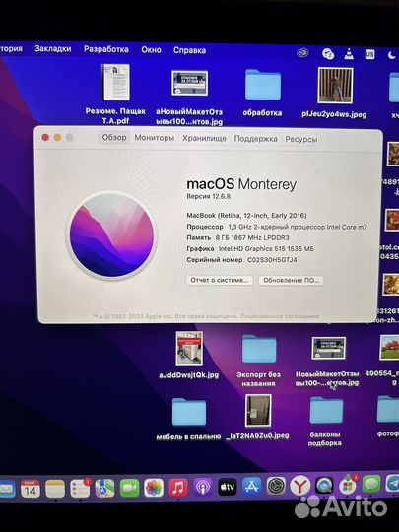The height and width of the screenshot is (532, 399).
Task: Open System Preferences gear in the Dock
Action: coord(276,487)
